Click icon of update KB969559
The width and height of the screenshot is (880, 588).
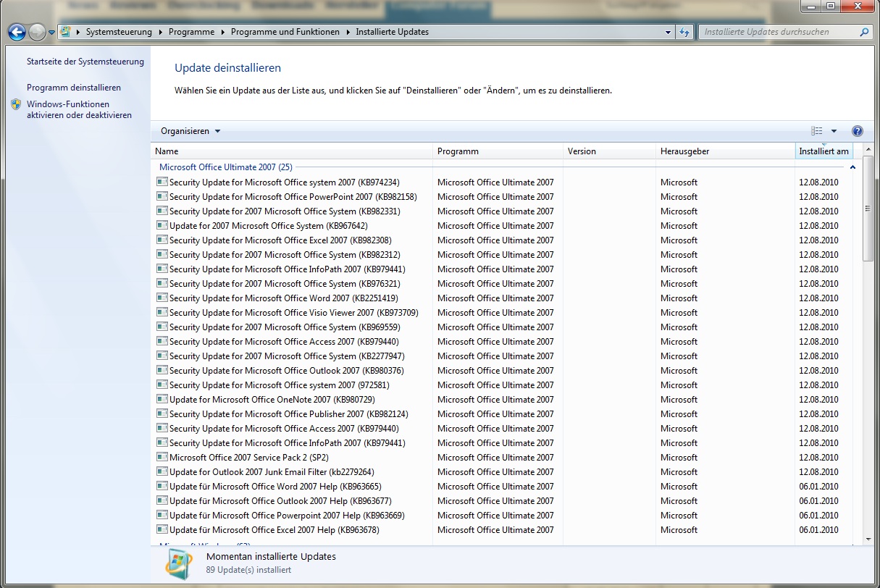click(x=162, y=327)
